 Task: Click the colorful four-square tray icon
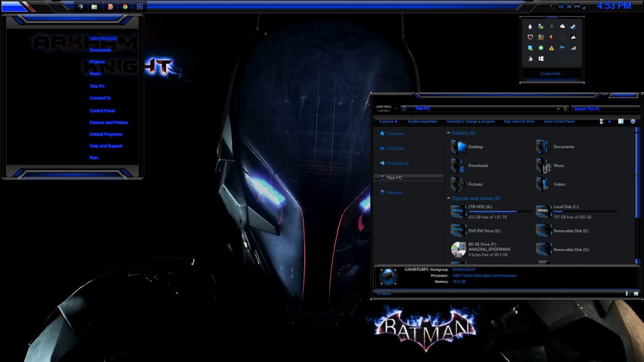tap(541, 37)
